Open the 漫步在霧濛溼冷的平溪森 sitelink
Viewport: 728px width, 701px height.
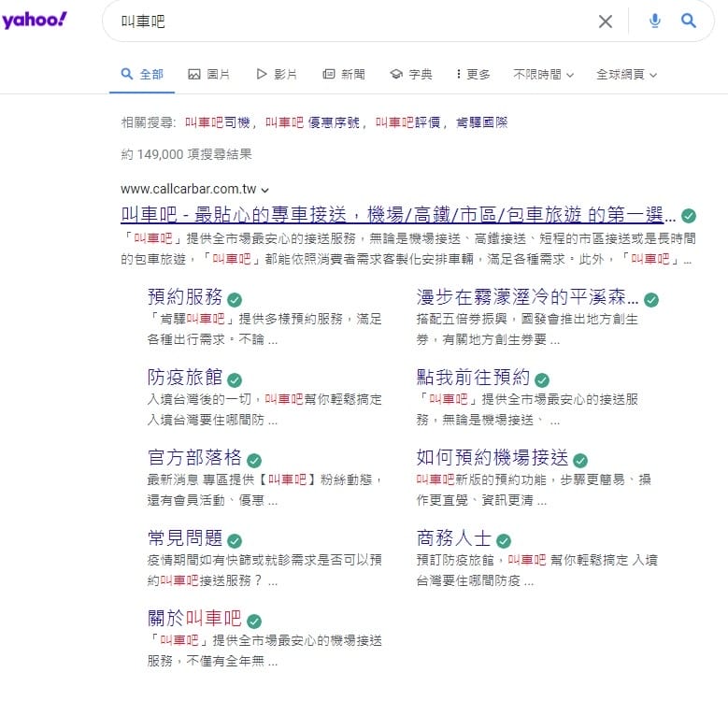[528, 296]
